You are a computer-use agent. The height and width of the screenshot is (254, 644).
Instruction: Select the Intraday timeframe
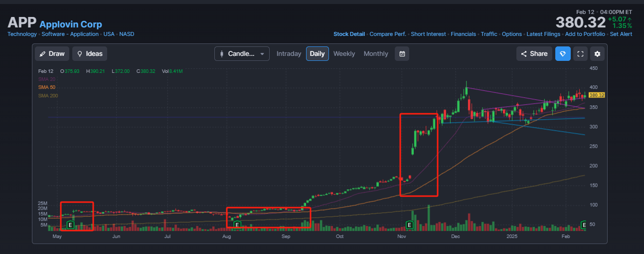(x=289, y=54)
